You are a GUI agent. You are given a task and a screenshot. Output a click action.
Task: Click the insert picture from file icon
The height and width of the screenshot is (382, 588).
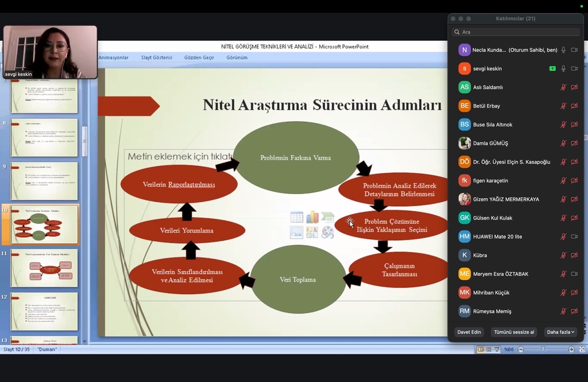coord(296,232)
